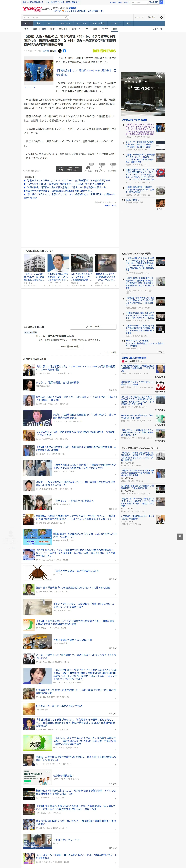Open 【写真を見る】ビルの通路がブルーシート link
The image size is (186, 868).
coord(86,72)
